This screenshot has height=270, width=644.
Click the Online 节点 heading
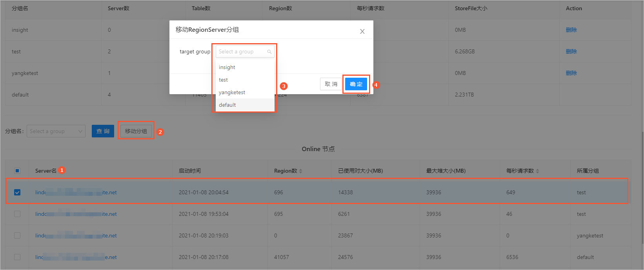pyautogui.click(x=318, y=149)
